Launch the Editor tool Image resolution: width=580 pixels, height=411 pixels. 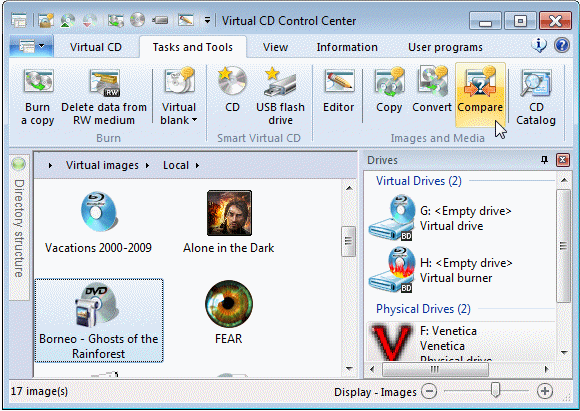click(338, 90)
